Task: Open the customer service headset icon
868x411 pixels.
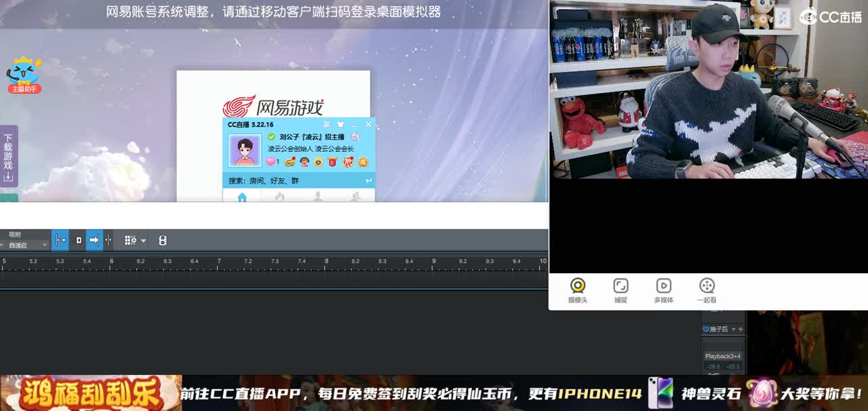Action: (305, 161)
